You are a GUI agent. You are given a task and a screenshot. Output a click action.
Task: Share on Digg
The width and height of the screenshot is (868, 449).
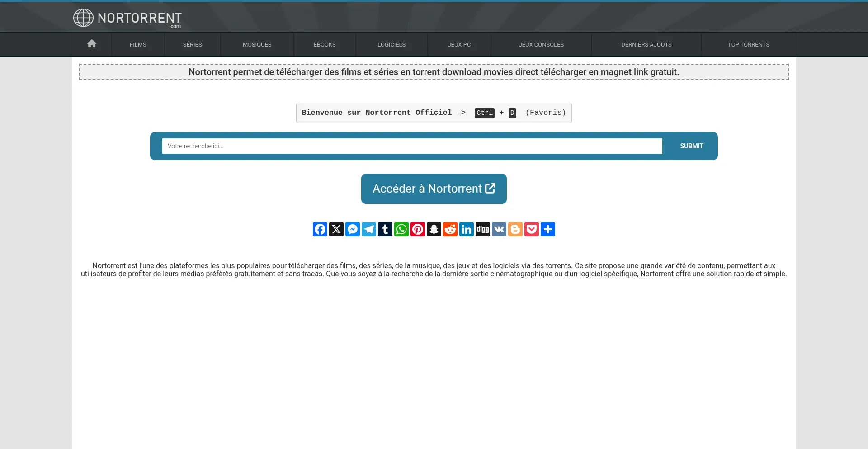(x=483, y=229)
